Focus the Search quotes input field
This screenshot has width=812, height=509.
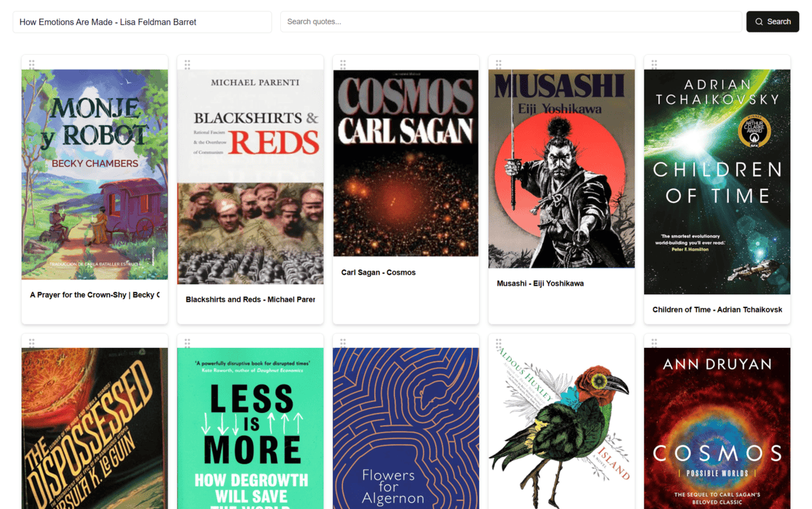(x=511, y=22)
